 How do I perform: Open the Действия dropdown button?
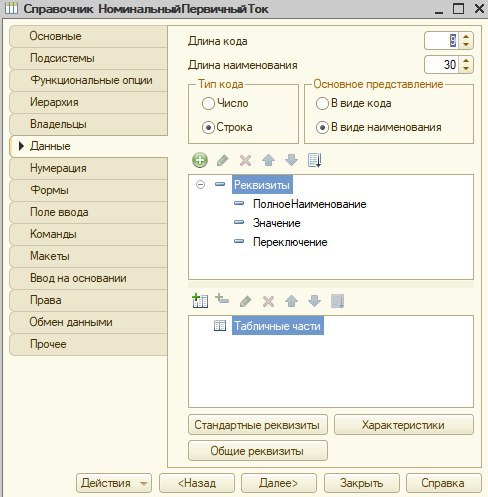coord(114,483)
